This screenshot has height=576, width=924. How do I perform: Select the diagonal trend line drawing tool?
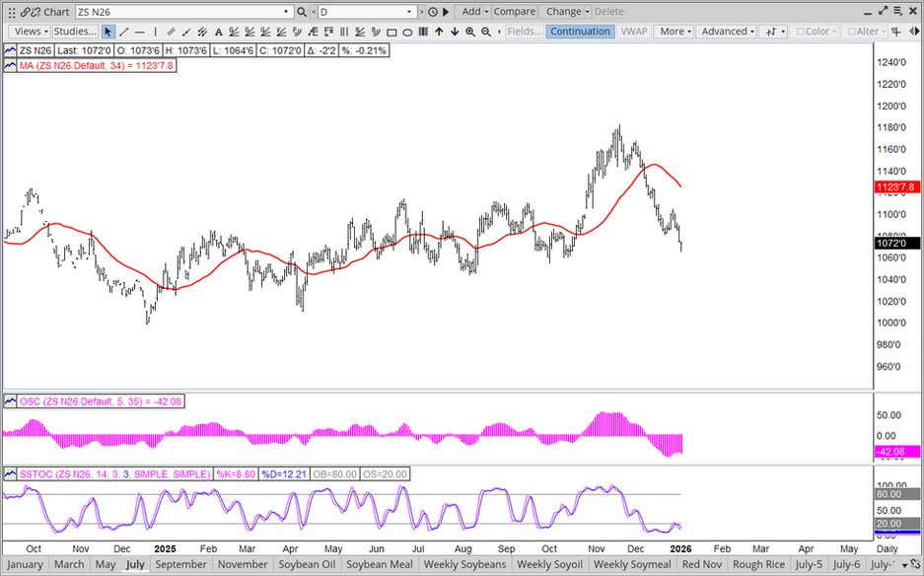pos(123,32)
